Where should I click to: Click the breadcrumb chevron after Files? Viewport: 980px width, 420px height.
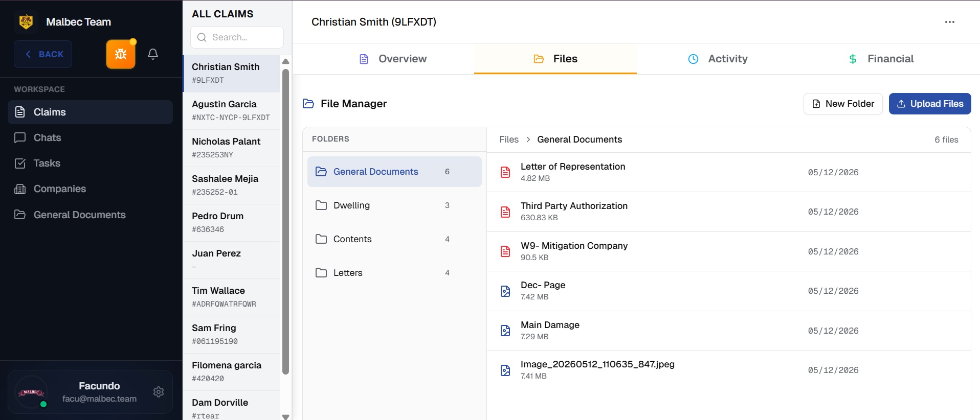coord(528,139)
